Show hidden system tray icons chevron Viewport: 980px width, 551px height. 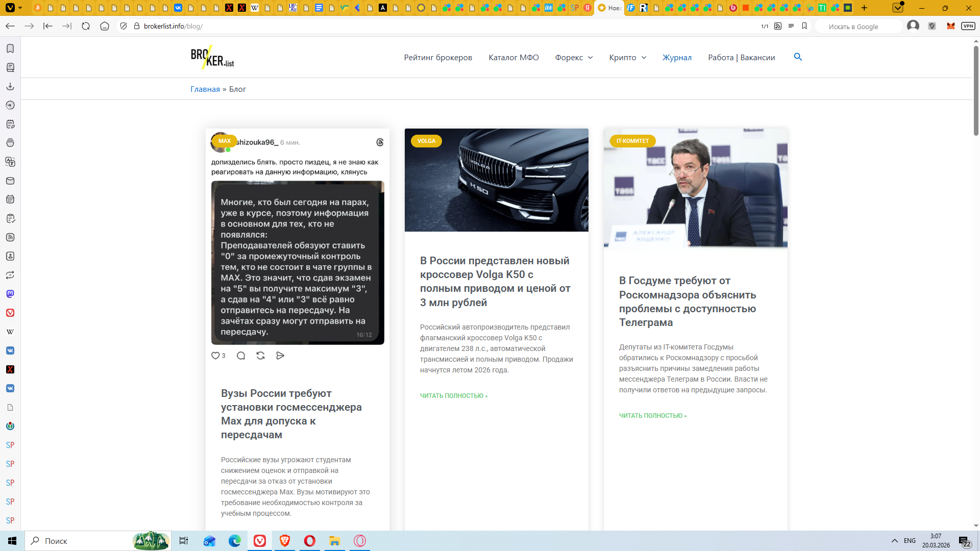pos(894,541)
